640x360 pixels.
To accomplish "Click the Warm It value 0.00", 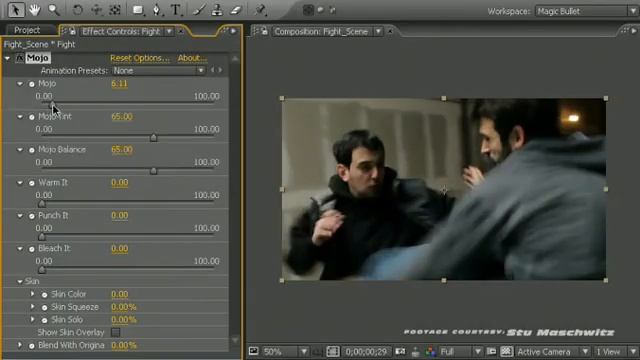I will pyautogui.click(x=120, y=182).
